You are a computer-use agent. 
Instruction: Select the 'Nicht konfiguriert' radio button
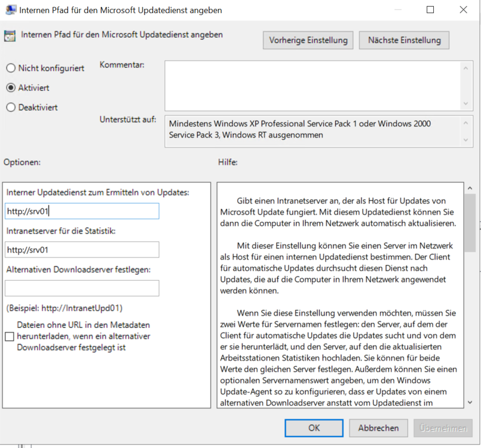pos(11,68)
